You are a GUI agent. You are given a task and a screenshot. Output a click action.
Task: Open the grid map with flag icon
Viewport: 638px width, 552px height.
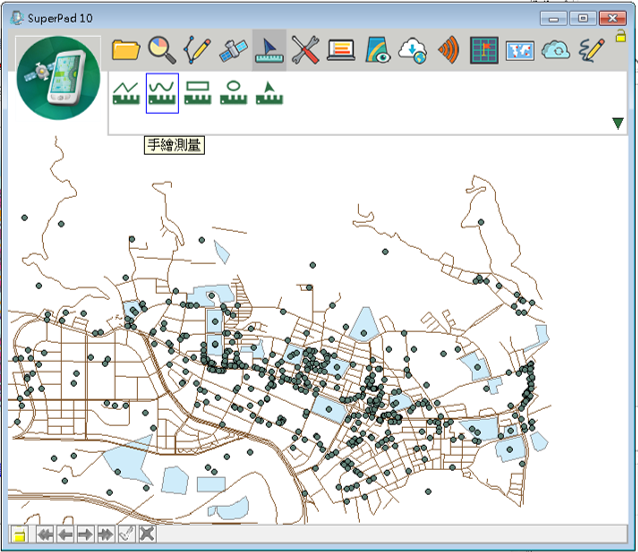pos(484,50)
